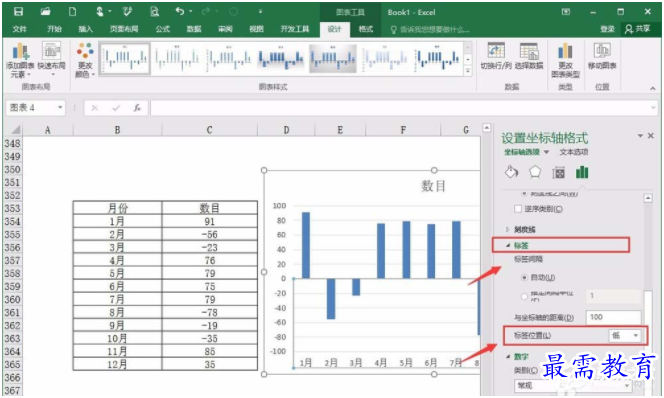Select the 自动 (Automatic) label interval radio button
664x398 pixels.
click(524, 278)
